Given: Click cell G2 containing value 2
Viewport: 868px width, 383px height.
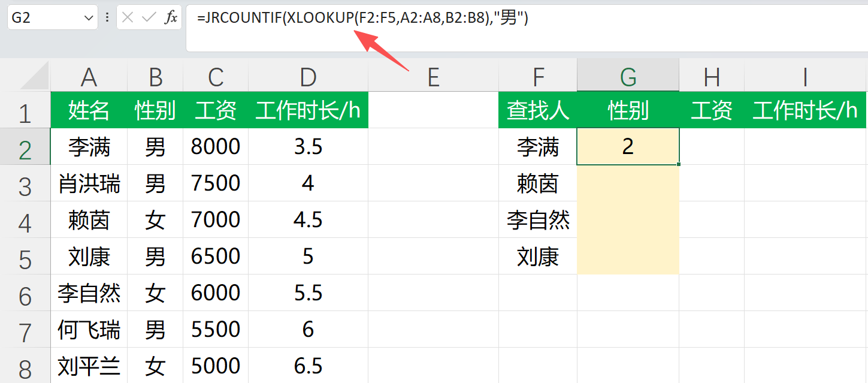Looking at the screenshot, I should (627, 147).
